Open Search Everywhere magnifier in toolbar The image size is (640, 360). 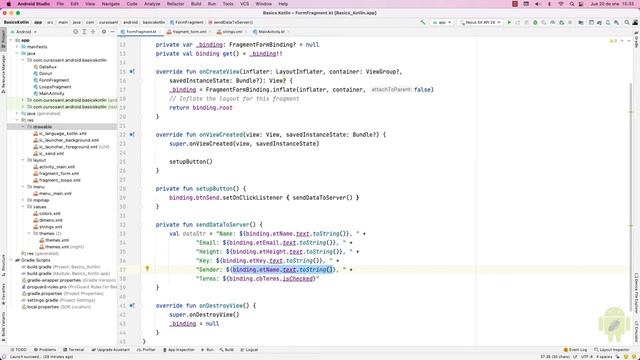pyautogui.click(x=627, y=22)
